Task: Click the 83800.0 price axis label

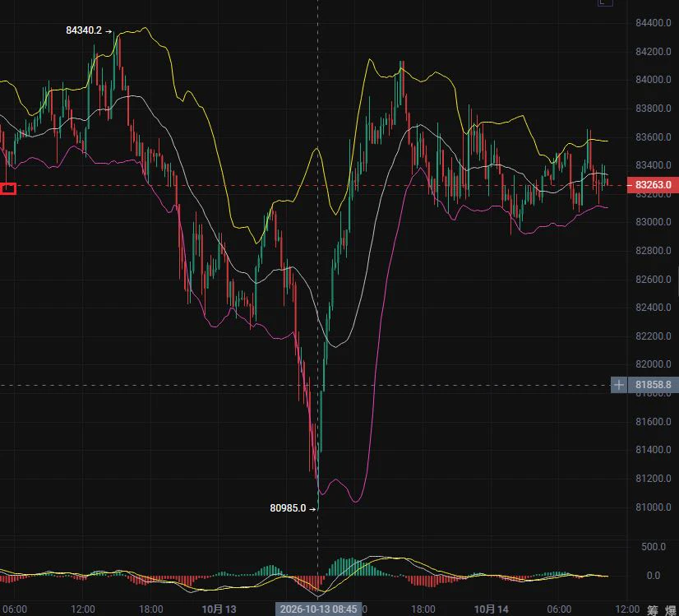Action: tap(653, 109)
